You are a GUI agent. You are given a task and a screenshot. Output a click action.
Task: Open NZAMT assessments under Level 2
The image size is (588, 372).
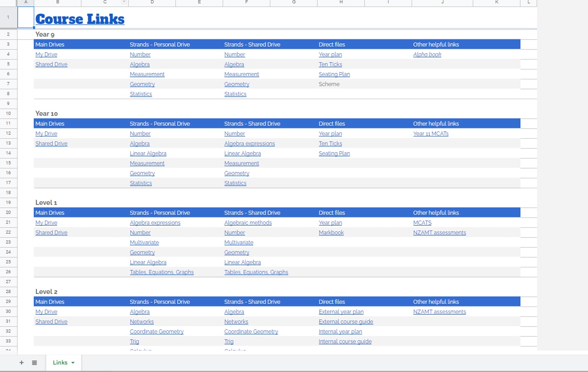(x=439, y=312)
